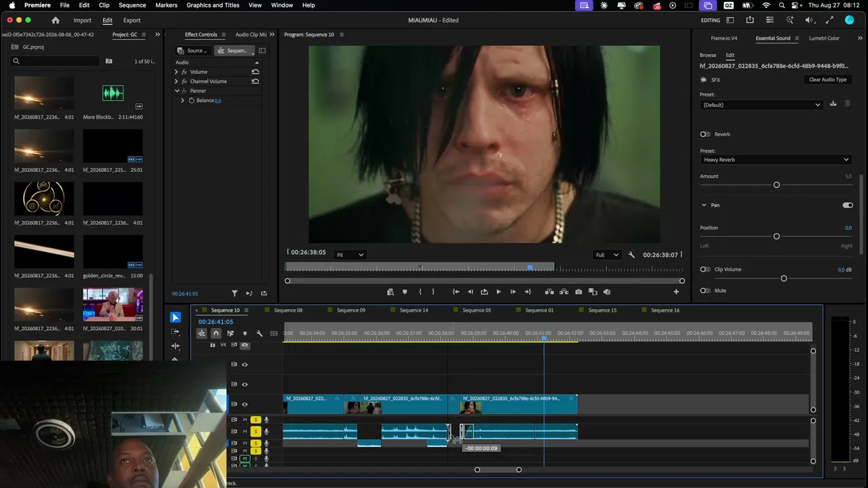Toggle insert sequences as nests
The width and height of the screenshot is (868, 488).
(x=201, y=333)
